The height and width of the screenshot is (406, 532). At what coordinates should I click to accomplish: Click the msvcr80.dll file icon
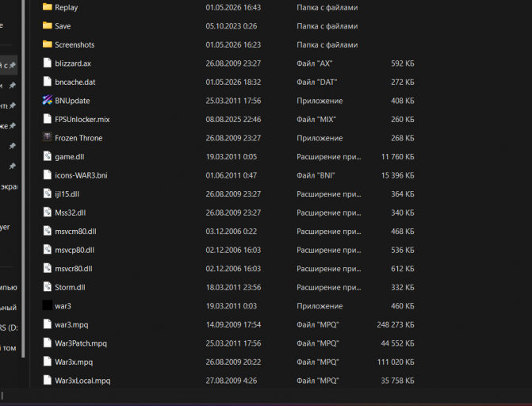point(48,269)
